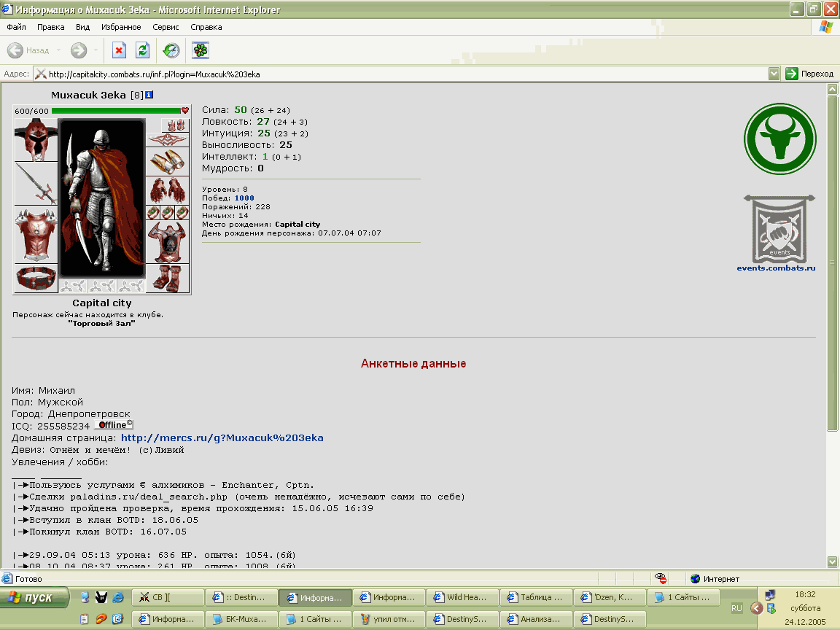Switch to the 'Dzen, K... taskbar window
The width and height of the screenshot is (840, 630).
click(x=610, y=597)
